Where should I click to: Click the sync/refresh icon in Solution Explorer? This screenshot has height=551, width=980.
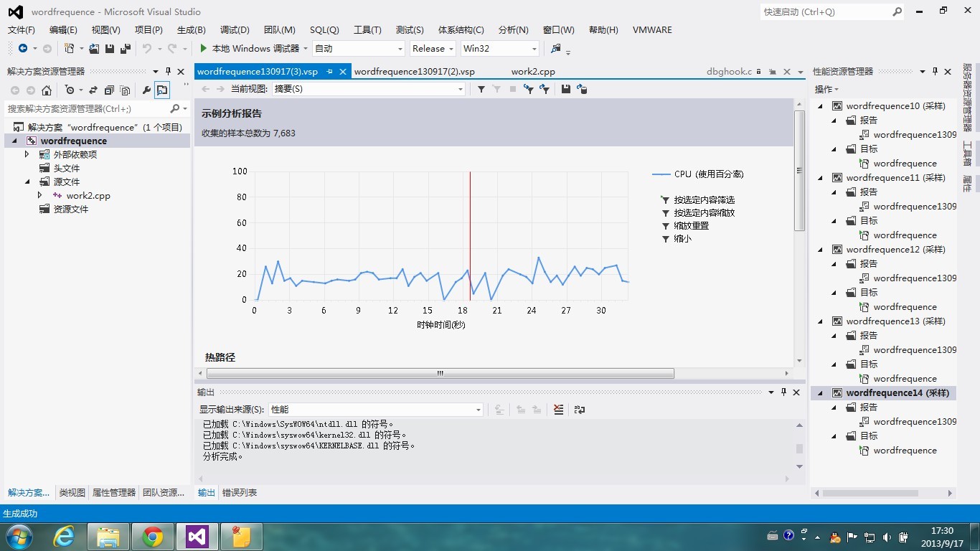pos(93,90)
